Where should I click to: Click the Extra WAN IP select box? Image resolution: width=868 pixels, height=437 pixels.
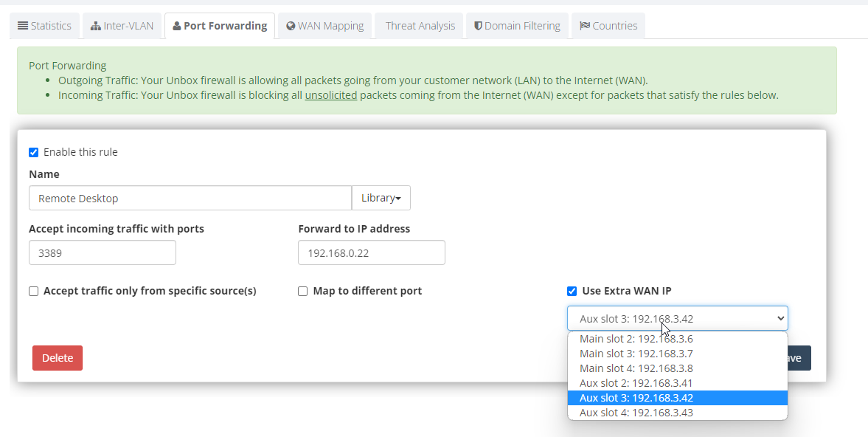[677, 318]
